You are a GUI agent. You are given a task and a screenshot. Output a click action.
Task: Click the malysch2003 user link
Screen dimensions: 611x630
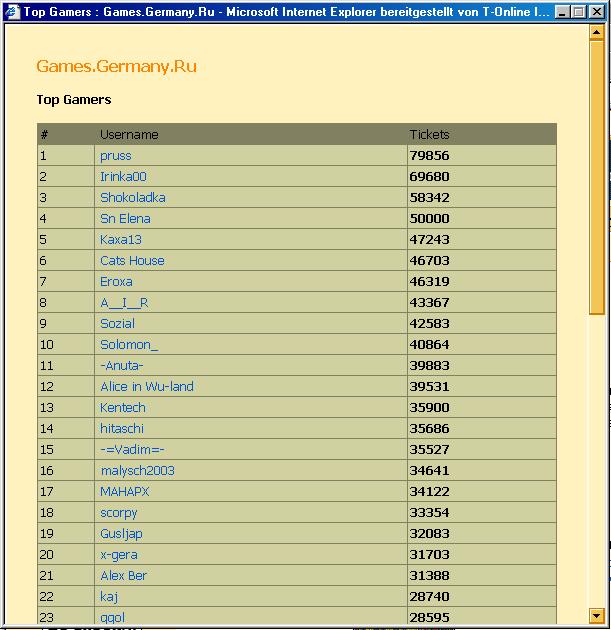tap(137, 471)
